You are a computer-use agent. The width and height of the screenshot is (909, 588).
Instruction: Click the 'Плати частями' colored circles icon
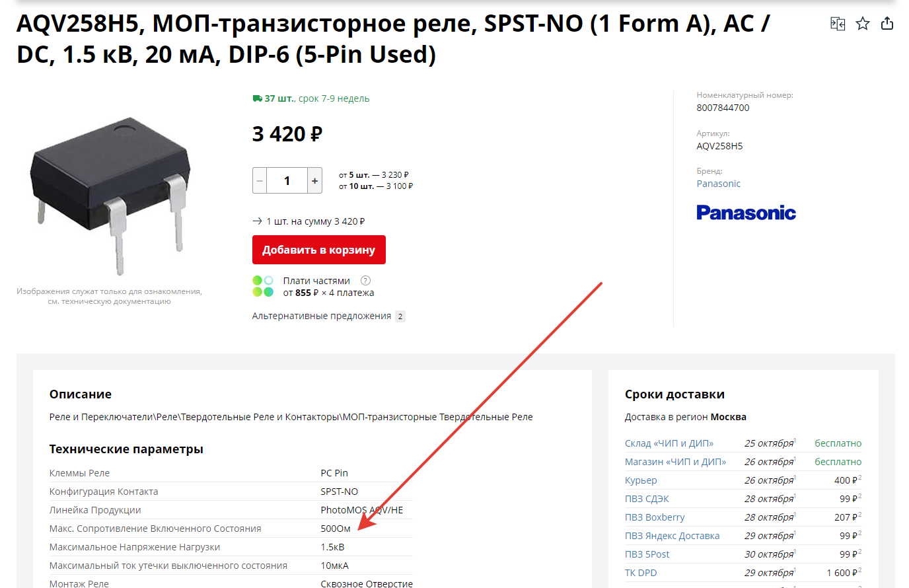[263, 286]
